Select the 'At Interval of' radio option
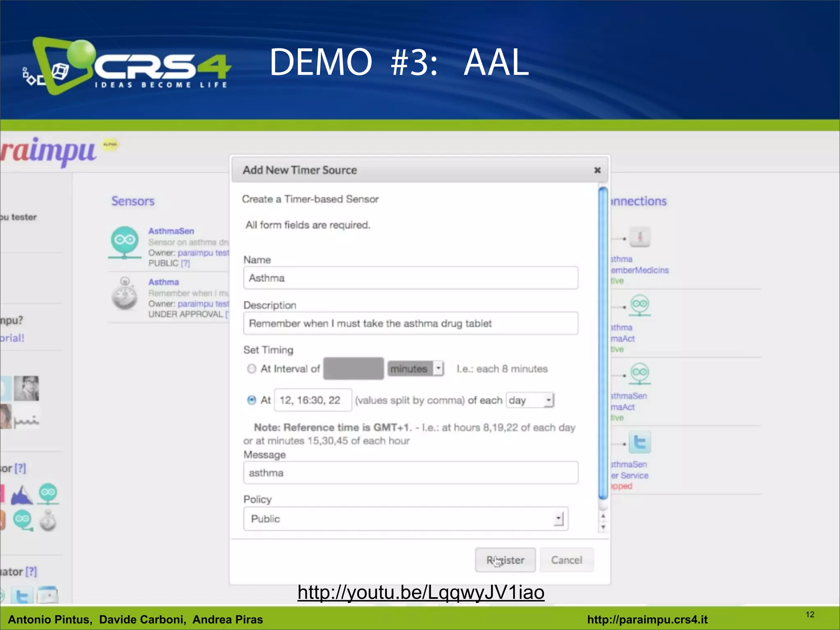The width and height of the screenshot is (840, 630). coord(251,369)
